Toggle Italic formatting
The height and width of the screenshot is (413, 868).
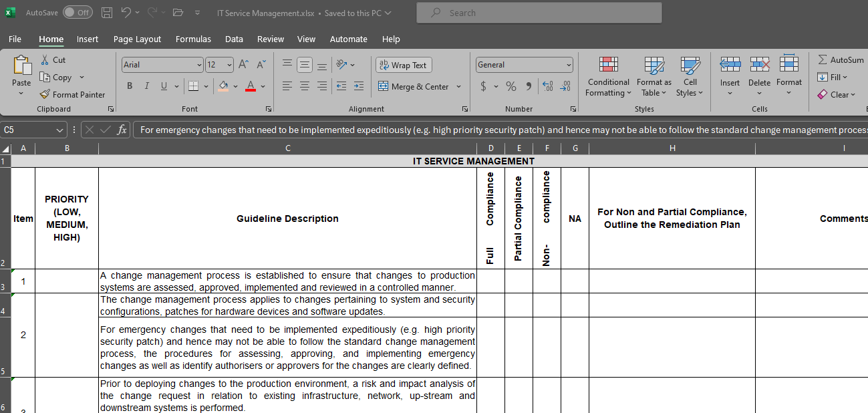147,86
